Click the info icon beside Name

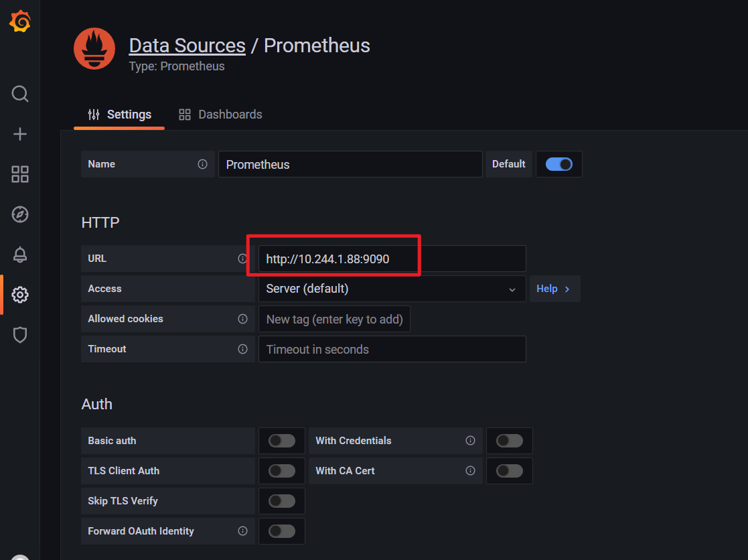[x=203, y=164]
